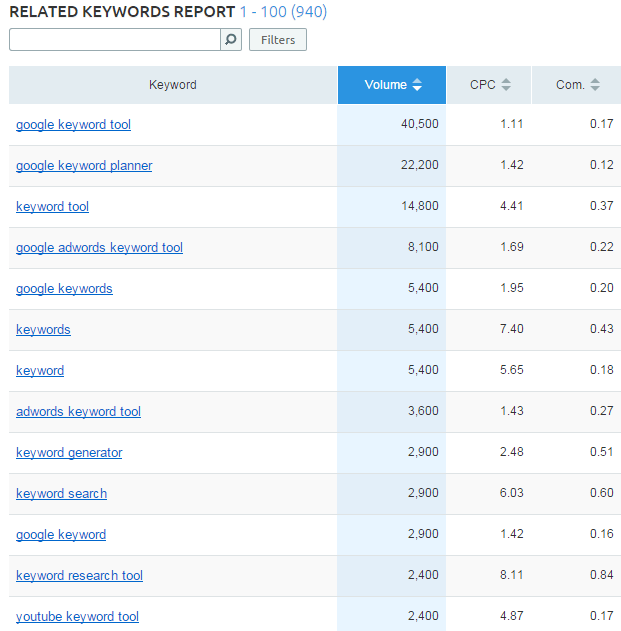Image resolution: width=621 pixels, height=631 pixels.
Task: Select the competition value 0.27
Action: click(602, 411)
